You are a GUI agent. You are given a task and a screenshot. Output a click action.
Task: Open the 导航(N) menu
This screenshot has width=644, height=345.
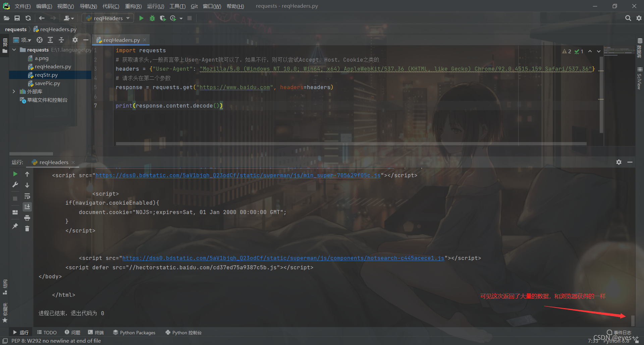point(88,6)
